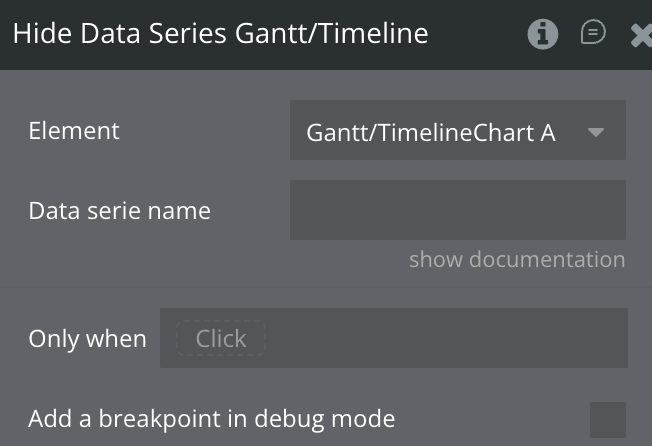652x446 pixels.
Task: Click the Hide Data Series Gantt/Timeline title
Action: (x=220, y=34)
